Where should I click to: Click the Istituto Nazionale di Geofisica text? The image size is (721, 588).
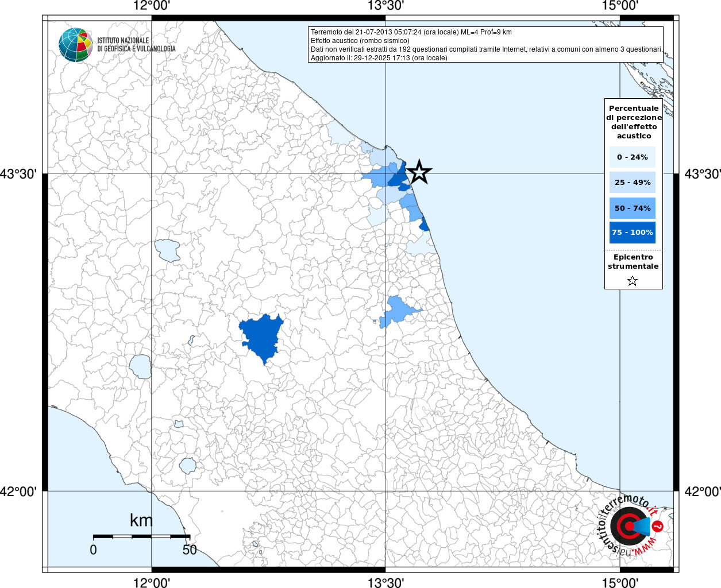tap(136, 45)
